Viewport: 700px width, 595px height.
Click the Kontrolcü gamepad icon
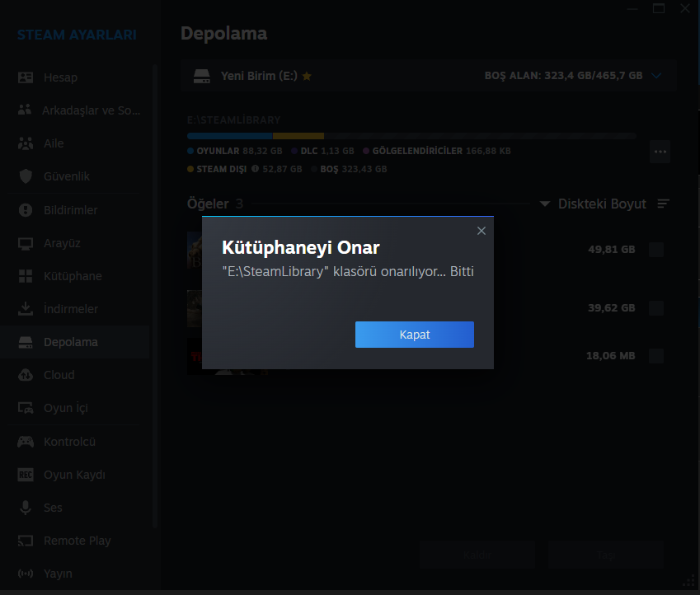26,442
